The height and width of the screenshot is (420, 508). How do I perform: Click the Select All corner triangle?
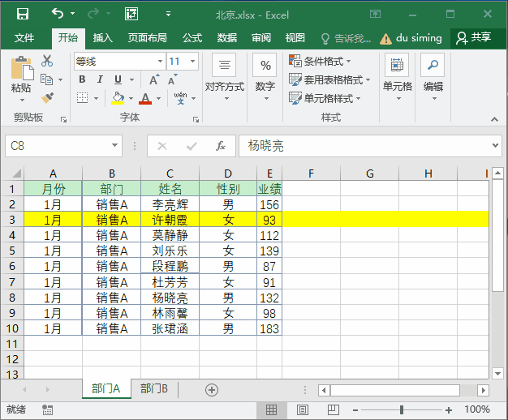pos(16,174)
